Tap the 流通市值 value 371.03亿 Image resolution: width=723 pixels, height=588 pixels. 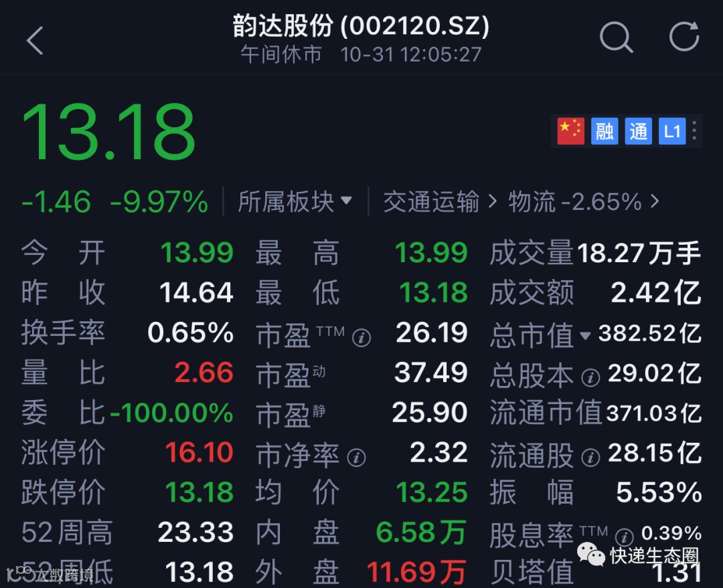[x=654, y=413]
